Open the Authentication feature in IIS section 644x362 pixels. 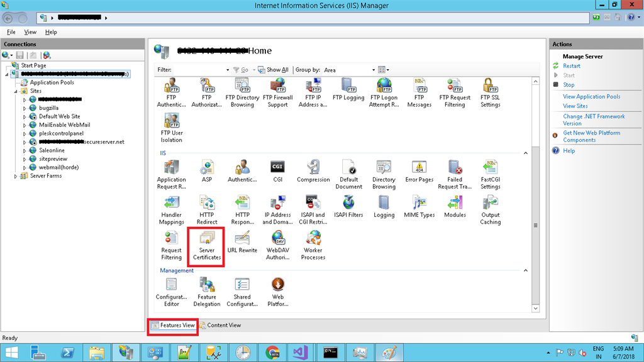[242, 172]
